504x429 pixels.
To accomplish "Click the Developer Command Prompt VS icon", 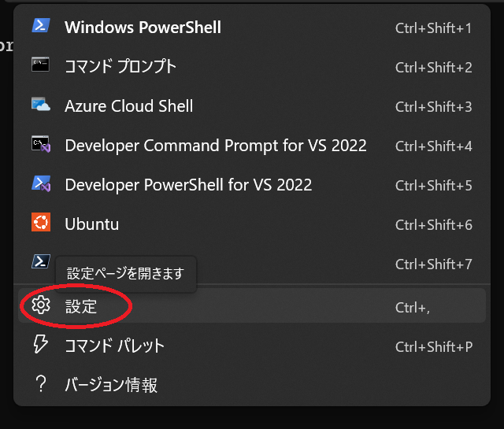I will coord(41,143).
